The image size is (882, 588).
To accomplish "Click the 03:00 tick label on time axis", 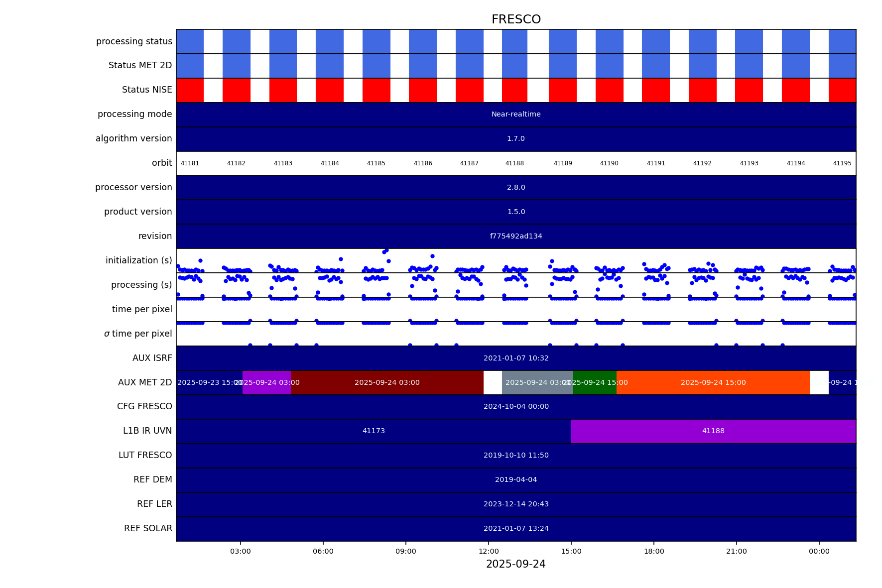I will point(241,551).
